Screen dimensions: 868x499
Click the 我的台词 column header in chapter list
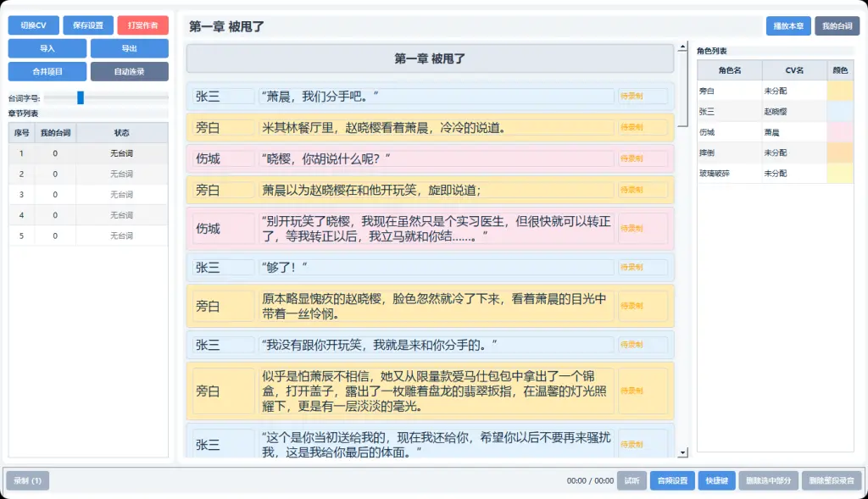point(55,133)
